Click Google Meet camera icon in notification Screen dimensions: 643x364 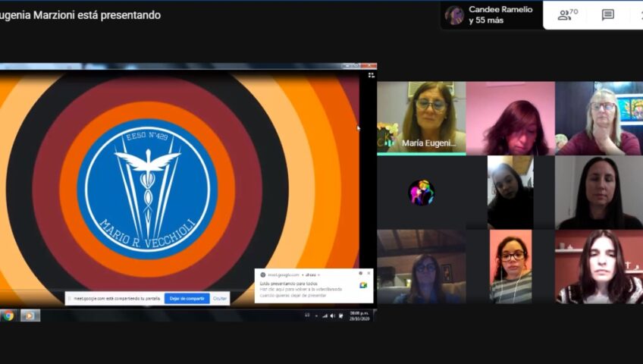pos(363,285)
